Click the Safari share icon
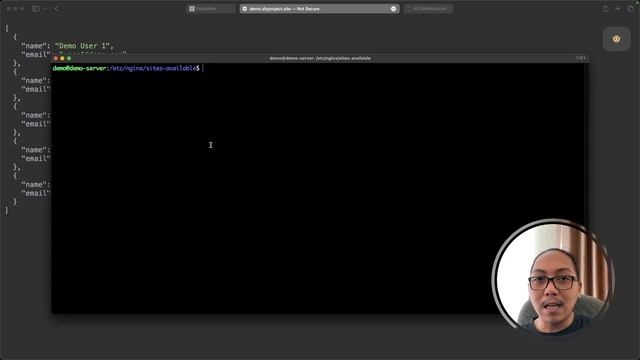640x360 pixels. (x=606, y=9)
